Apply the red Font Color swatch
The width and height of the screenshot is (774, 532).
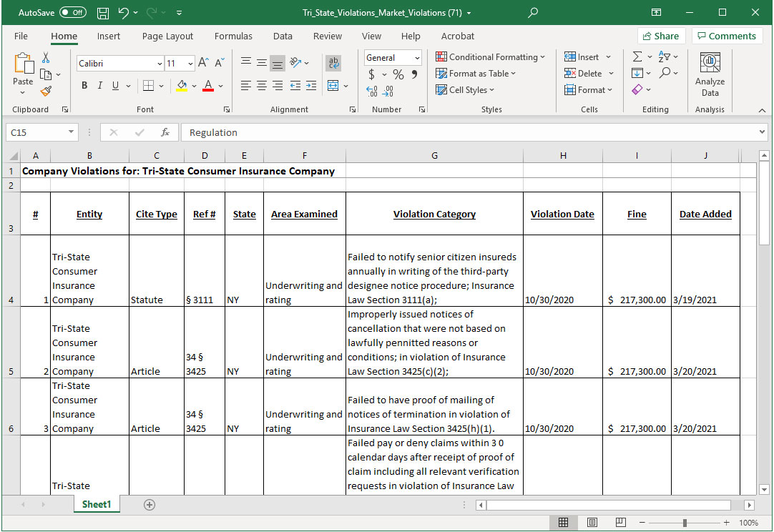point(208,86)
